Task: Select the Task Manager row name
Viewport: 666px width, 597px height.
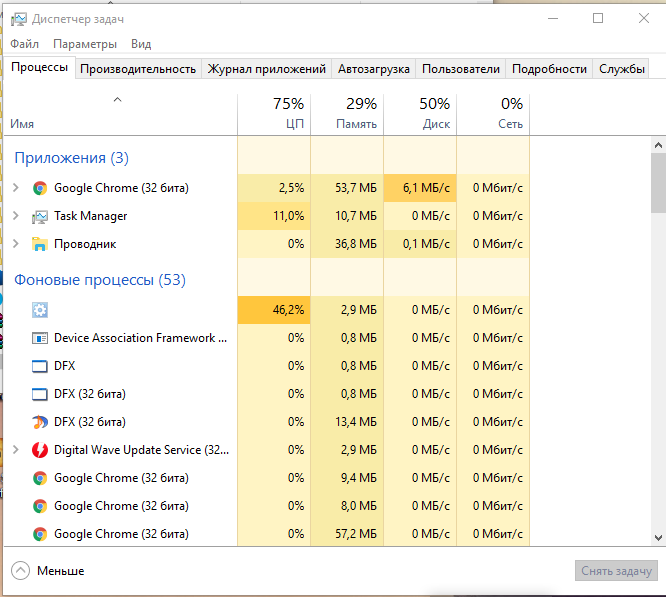Action: point(90,216)
